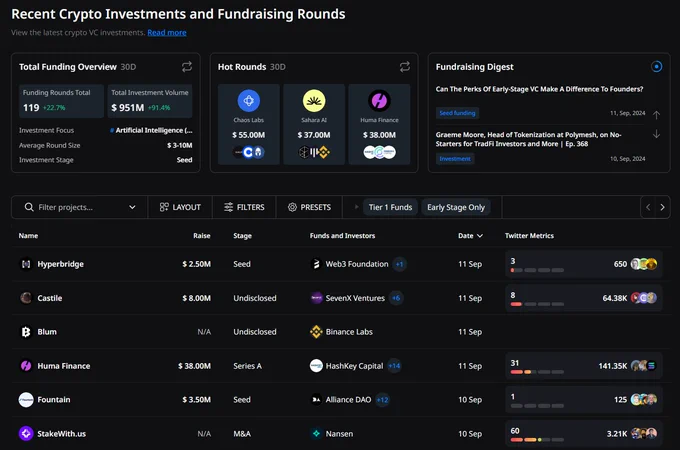Enable the Tier 1 Funds preset
Image resolution: width=680 pixels, height=450 pixels.
(x=390, y=207)
